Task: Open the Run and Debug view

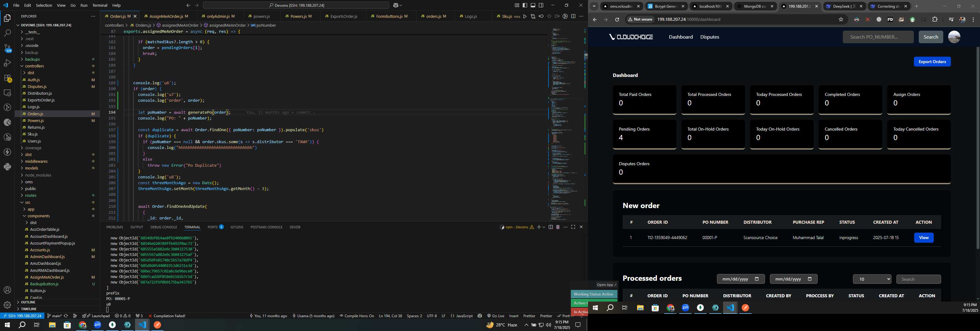Action: click(x=7, y=63)
